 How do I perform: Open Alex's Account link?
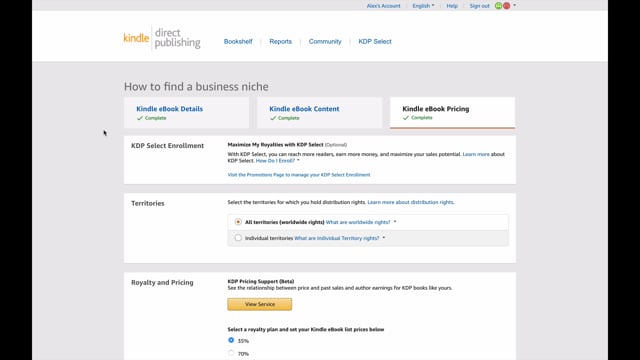click(383, 6)
